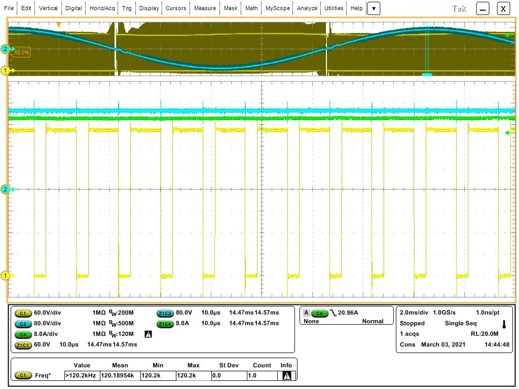Select the C4 channel badge in settings readout
This screenshot has width=519, height=389.
[23, 334]
